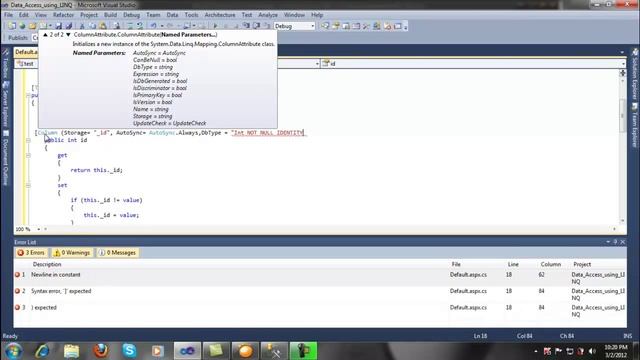Open the Build menu

(110, 15)
